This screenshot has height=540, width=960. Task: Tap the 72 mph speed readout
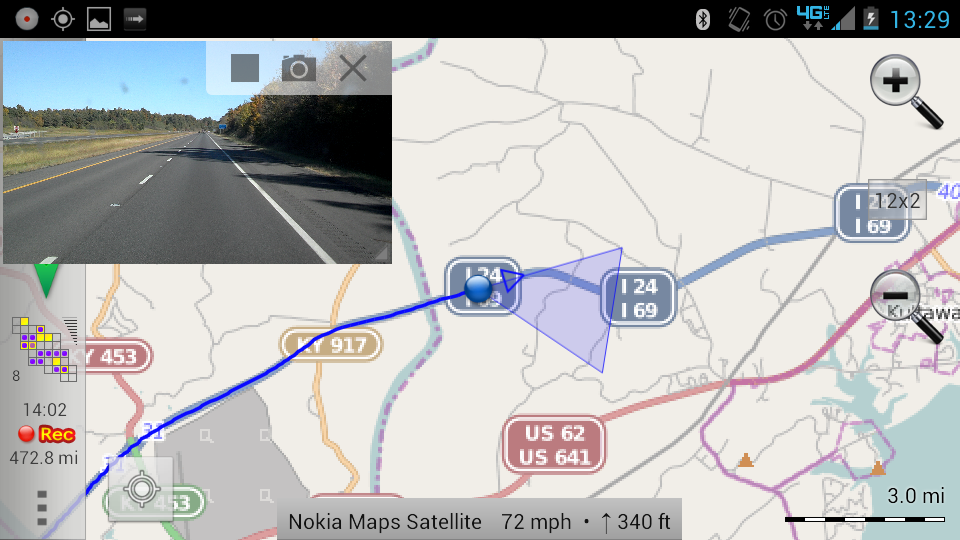coord(536,522)
